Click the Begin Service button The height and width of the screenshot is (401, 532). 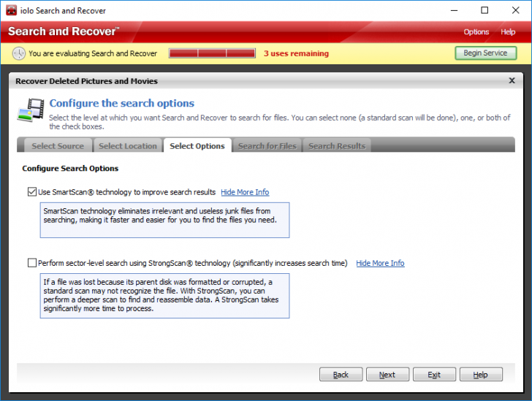tap(485, 53)
